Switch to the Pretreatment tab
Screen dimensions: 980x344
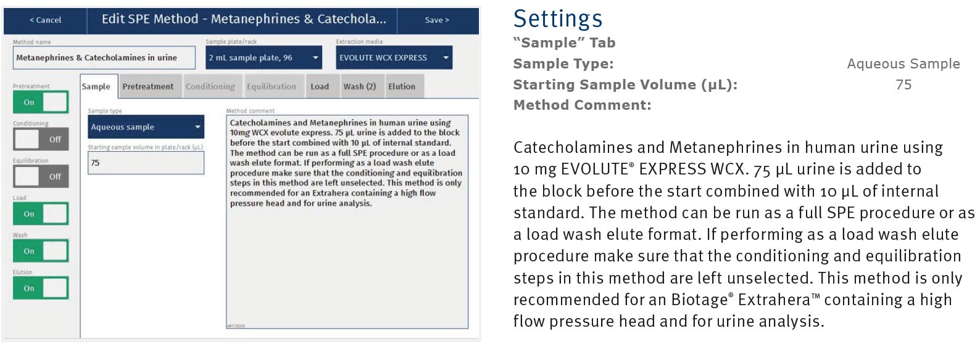tap(148, 87)
